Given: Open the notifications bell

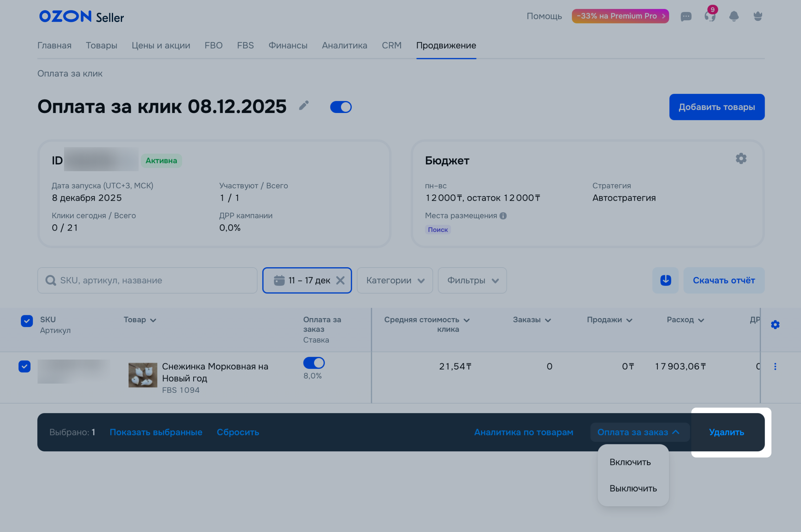Looking at the screenshot, I should [x=734, y=16].
